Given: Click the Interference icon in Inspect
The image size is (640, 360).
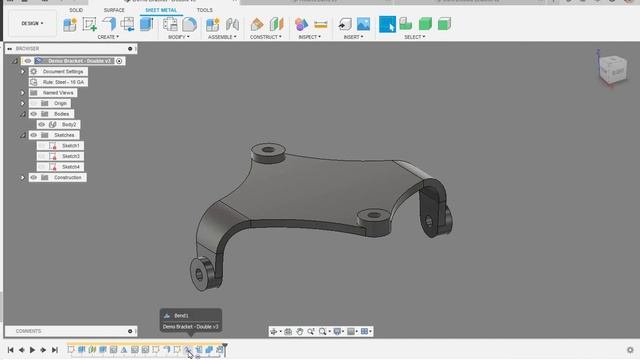Looking at the screenshot, I should point(301,24).
